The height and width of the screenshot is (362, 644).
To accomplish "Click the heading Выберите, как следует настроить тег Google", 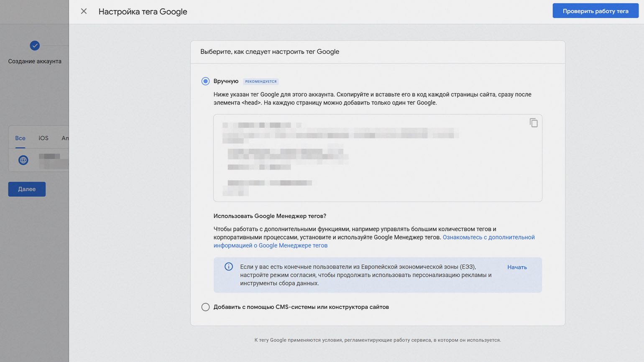I will (270, 51).
